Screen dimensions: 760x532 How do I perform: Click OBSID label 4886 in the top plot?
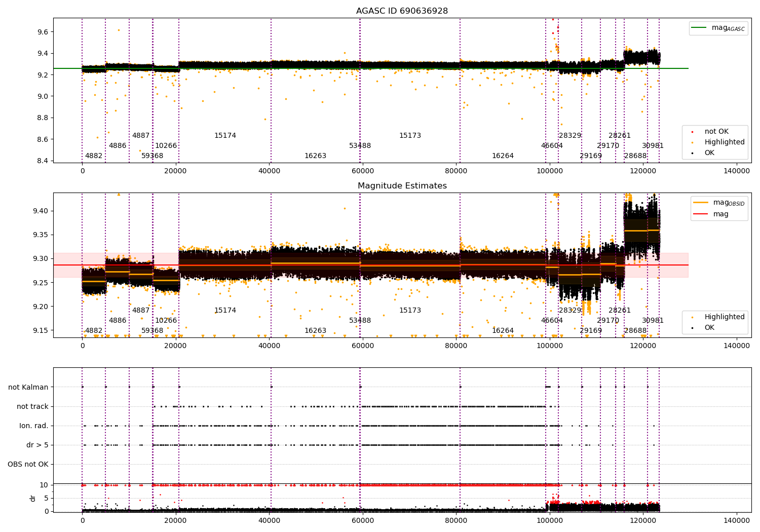tap(118, 145)
